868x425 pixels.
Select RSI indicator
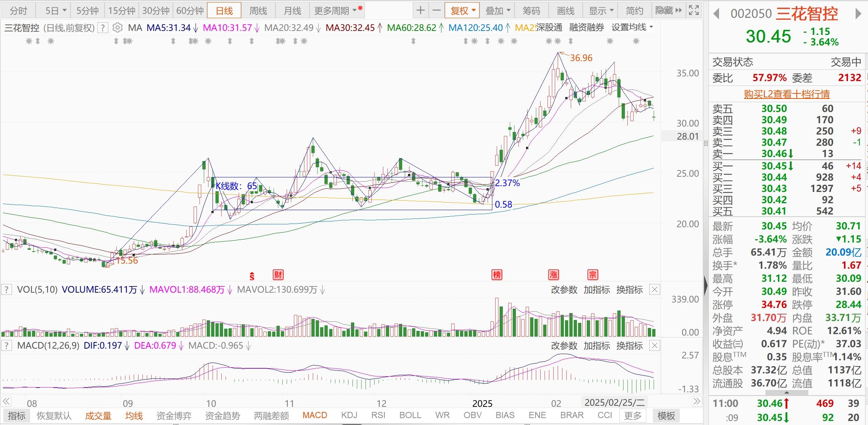click(378, 415)
